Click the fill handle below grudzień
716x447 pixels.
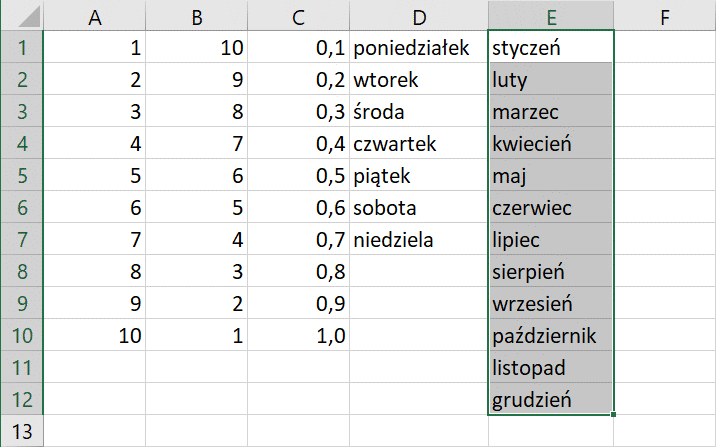coord(613,413)
